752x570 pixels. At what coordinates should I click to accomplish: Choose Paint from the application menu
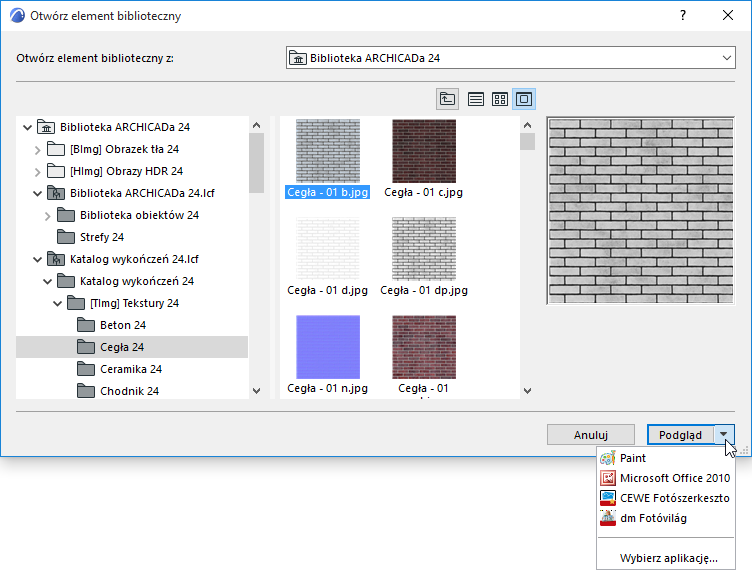666,458
